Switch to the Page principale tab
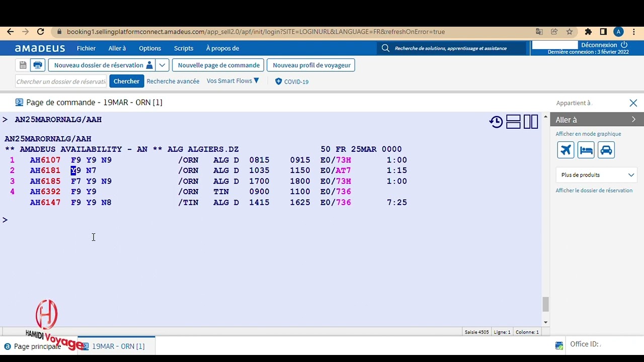The width and height of the screenshot is (644, 362). [x=33, y=346]
